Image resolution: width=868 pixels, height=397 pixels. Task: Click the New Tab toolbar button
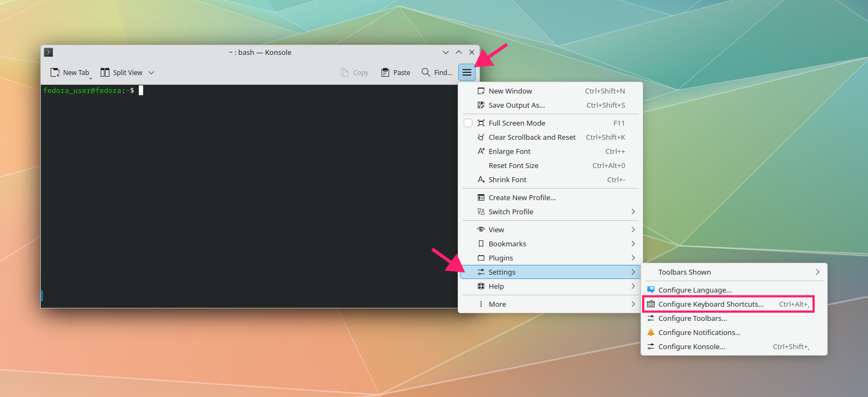[69, 72]
